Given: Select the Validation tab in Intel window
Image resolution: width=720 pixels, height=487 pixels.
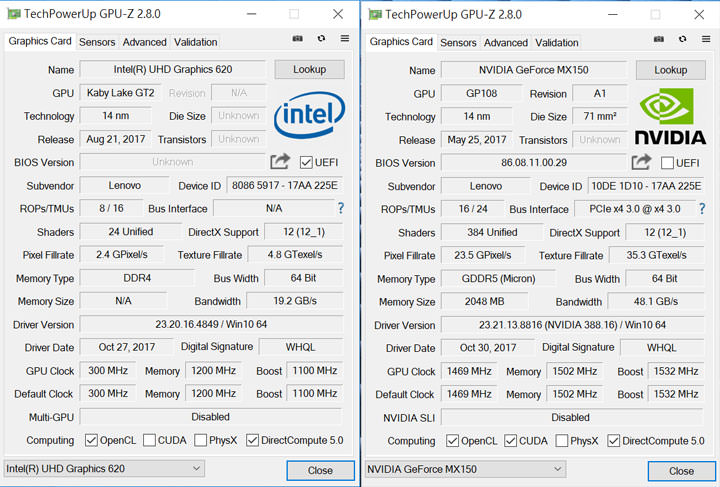Looking at the screenshot, I should click(x=195, y=42).
